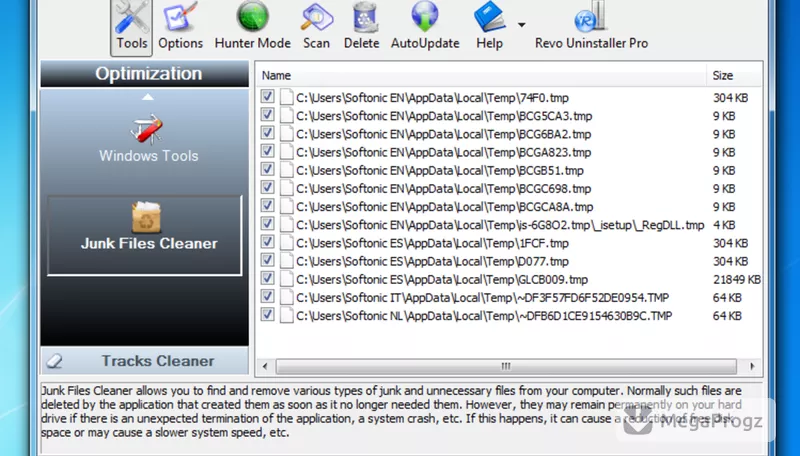The height and width of the screenshot is (456, 800).
Task: Uncheck the D077.tmp checkbox
Action: 267,260
